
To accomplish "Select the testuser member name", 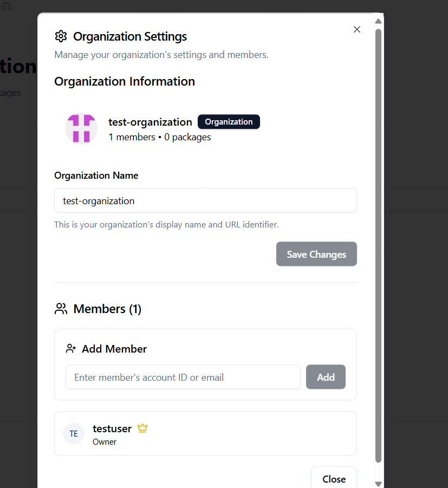I will 112,428.
